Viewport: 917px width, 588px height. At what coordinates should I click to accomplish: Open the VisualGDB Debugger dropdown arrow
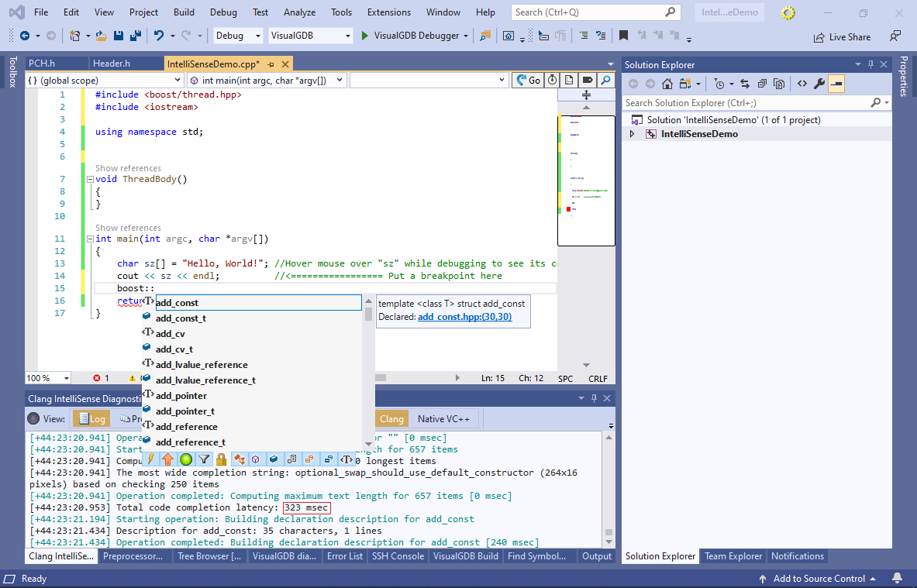point(466,36)
